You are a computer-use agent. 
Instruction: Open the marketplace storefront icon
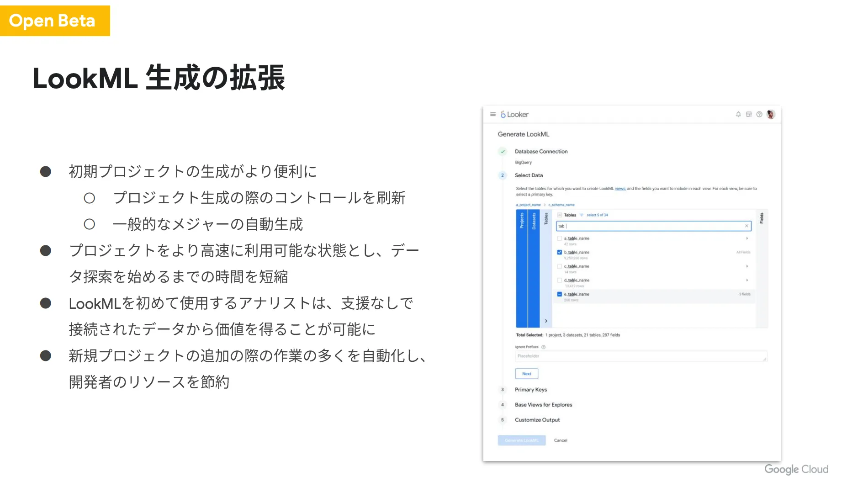749,114
